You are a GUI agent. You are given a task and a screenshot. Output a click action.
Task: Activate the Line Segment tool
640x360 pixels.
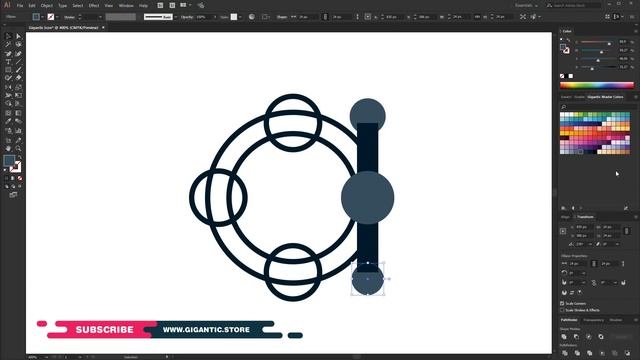18,62
